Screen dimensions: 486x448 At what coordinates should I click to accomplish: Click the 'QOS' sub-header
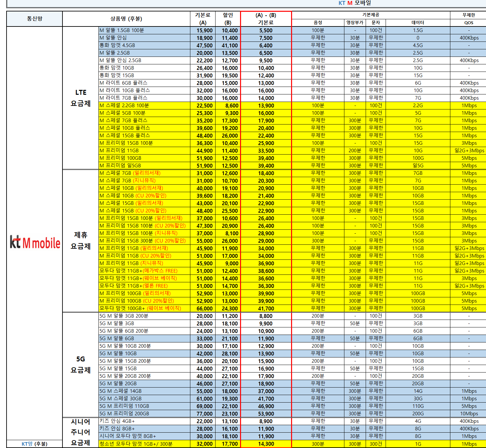(x=469, y=23)
